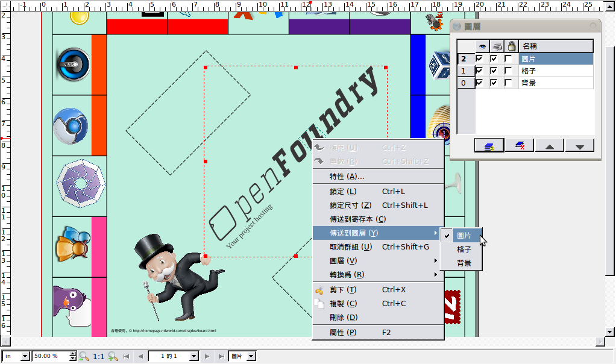Image resolution: width=616 pixels, height=364 pixels.
Task: Click the printer column header icon
Action: pos(497,46)
